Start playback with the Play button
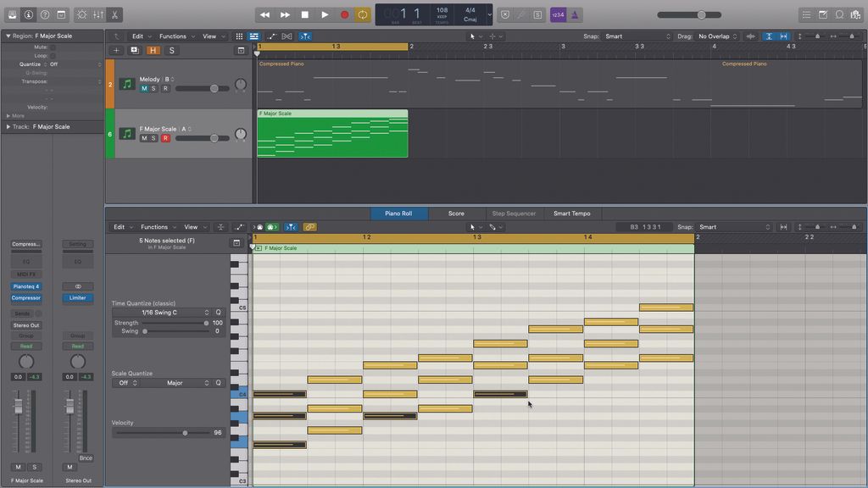Viewport: 868px width, 488px height. click(325, 14)
